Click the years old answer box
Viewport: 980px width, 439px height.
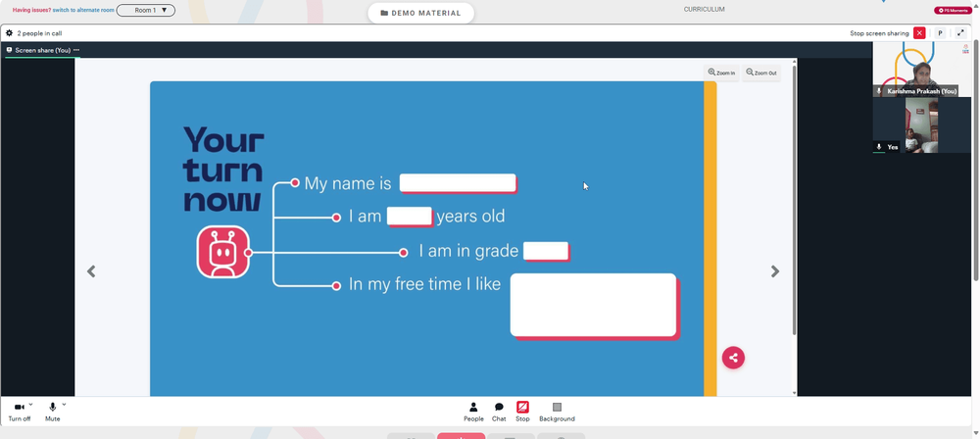[410, 216]
